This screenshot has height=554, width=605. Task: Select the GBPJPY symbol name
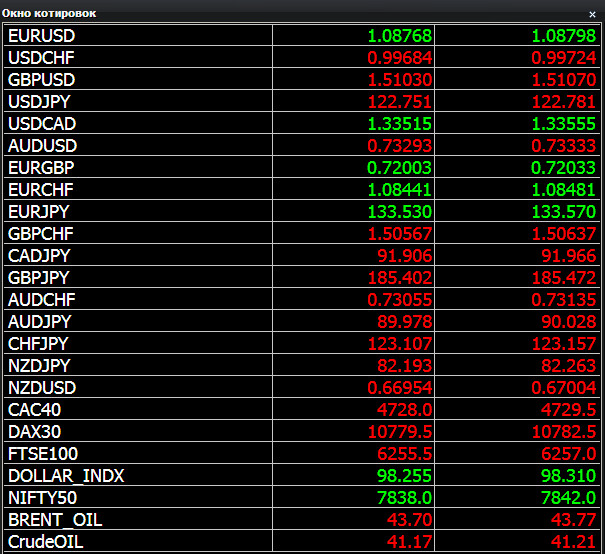[x=39, y=277]
